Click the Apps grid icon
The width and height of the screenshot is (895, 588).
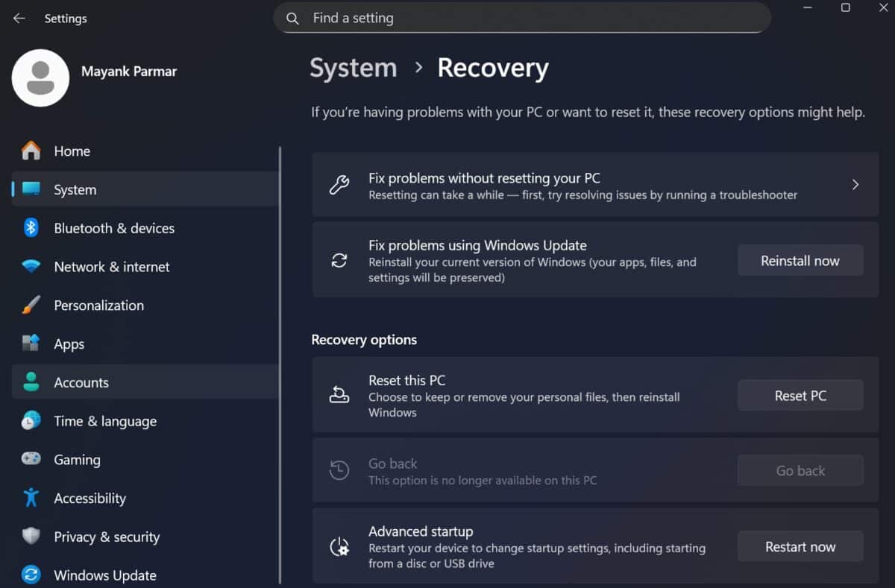click(x=31, y=344)
